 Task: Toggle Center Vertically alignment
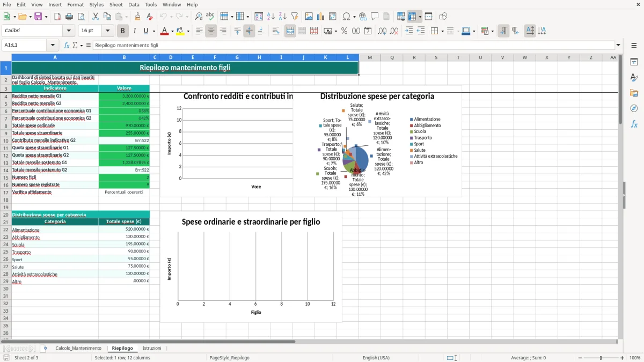coord(249,31)
